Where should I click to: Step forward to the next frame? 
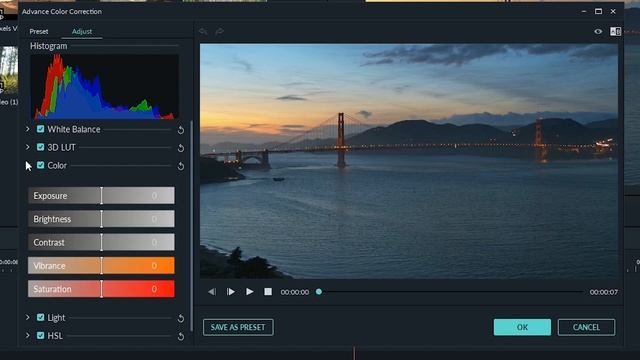231,292
